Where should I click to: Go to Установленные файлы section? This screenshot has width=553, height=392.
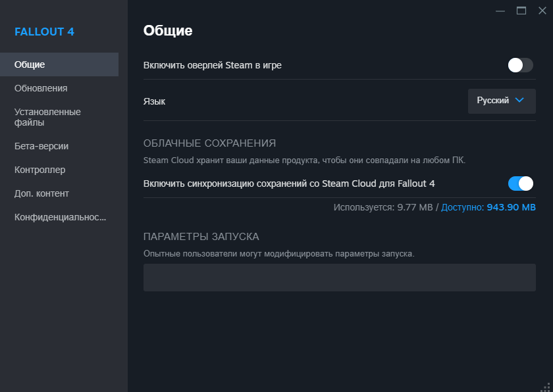[x=47, y=117]
